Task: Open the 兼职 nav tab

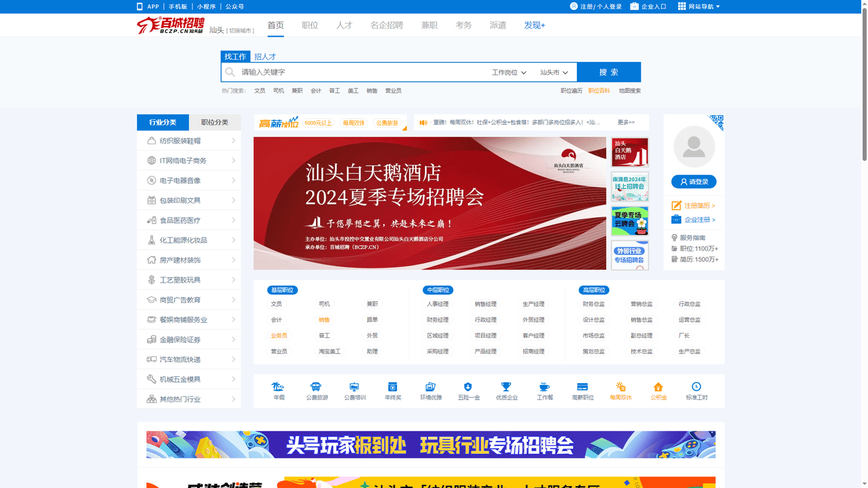Action: (x=429, y=25)
